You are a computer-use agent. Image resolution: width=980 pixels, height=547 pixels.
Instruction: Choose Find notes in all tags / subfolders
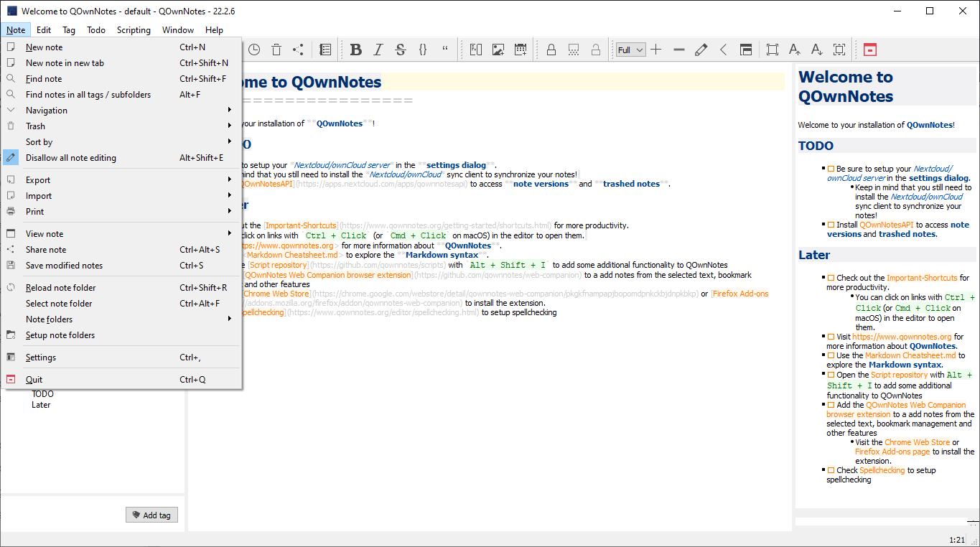pyautogui.click(x=121, y=95)
